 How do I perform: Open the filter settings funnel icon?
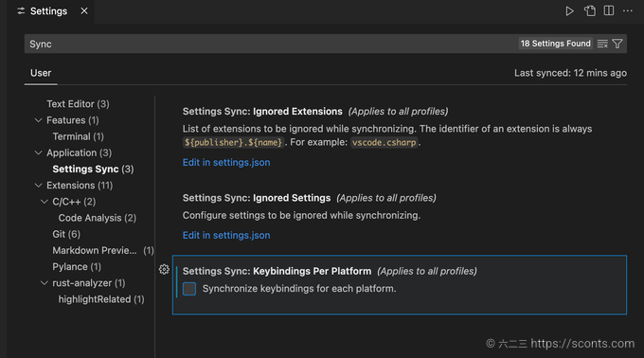617,44
